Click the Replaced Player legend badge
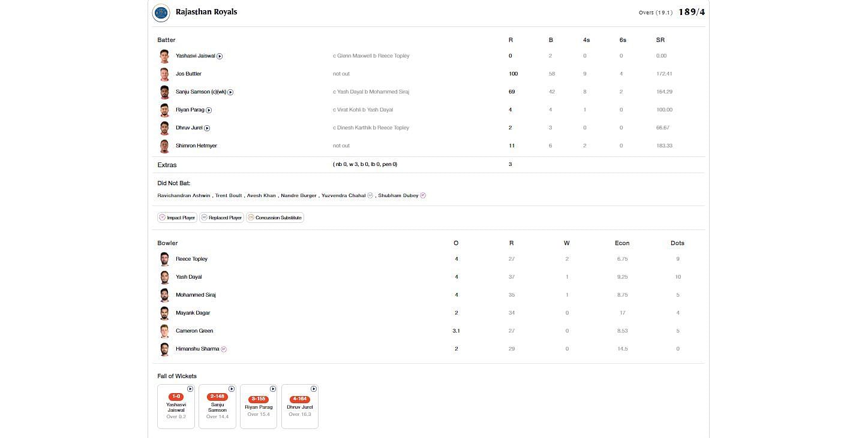The image size is (868, 438). coord(221,218)
